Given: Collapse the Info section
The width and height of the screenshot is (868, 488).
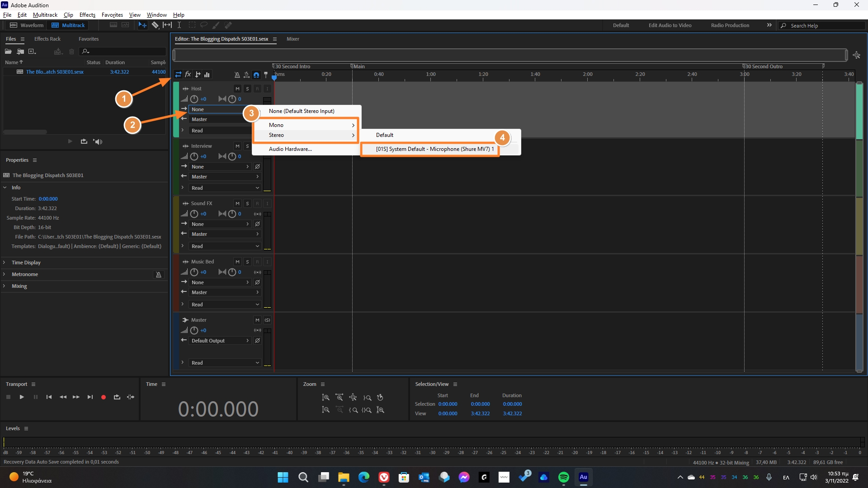Looking at the screenshot, I should click(x=5, y=188).
